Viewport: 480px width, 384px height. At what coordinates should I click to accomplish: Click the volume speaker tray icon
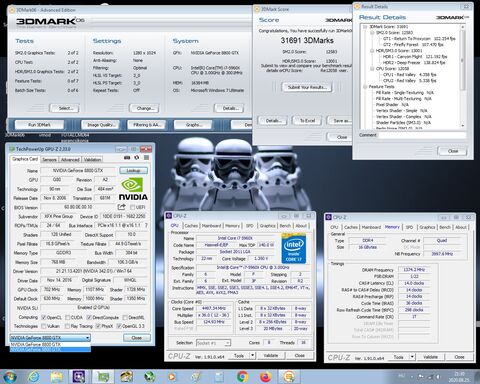click(x=439, y=377)
